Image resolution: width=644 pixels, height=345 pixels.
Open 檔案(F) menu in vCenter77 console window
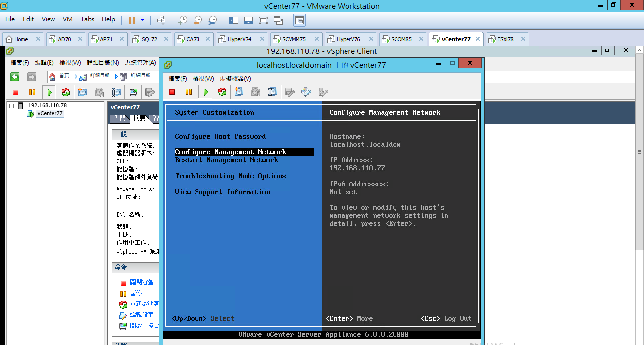[178, 79]
